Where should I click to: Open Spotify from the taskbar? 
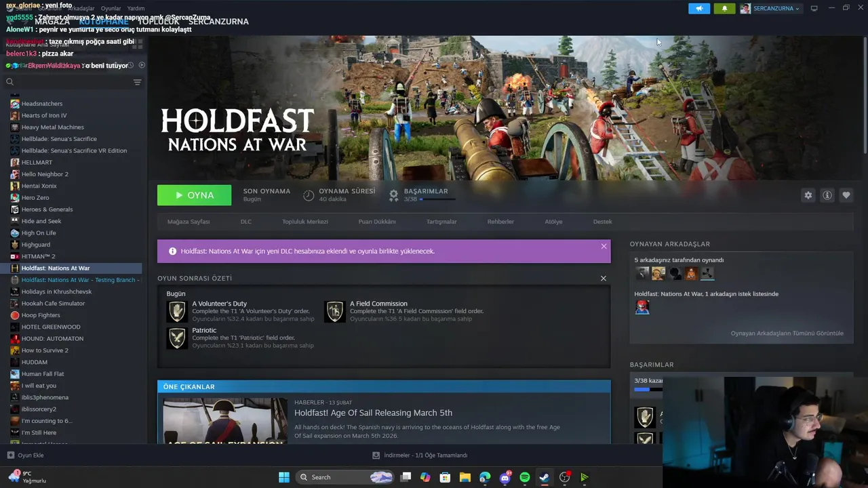[x=524, y=477]
